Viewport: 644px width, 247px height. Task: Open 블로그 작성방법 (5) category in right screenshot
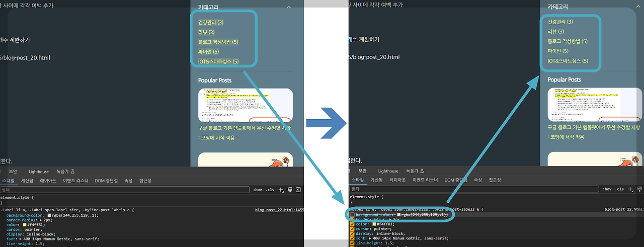tap(568, 41)
